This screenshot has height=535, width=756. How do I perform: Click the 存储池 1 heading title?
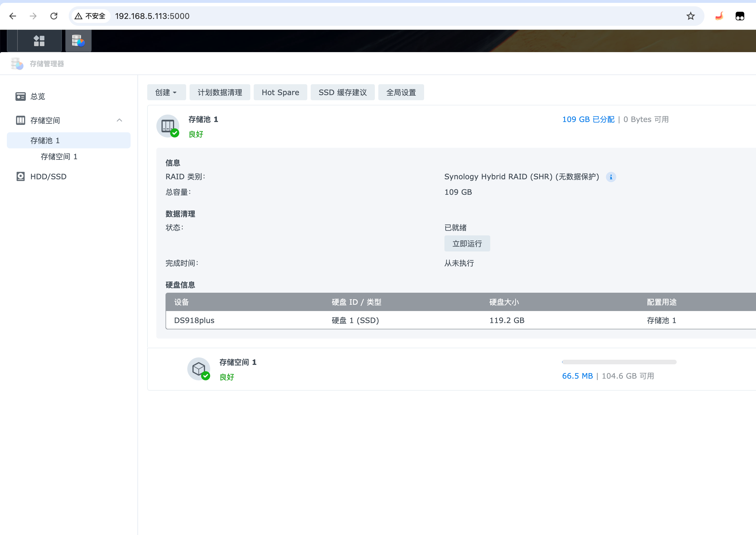coord(203,119)
